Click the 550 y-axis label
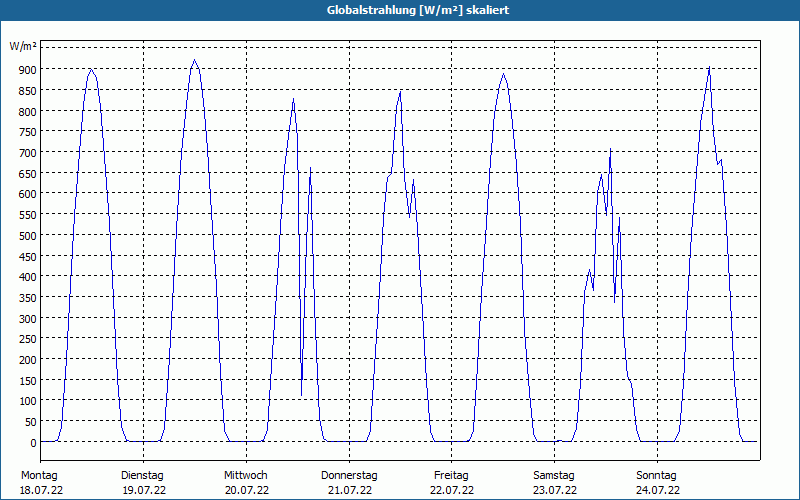The image size is (800, 500). [28, 215]
